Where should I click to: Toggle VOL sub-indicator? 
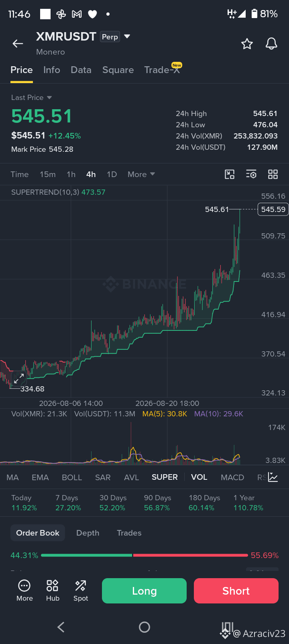coord(199,477)
